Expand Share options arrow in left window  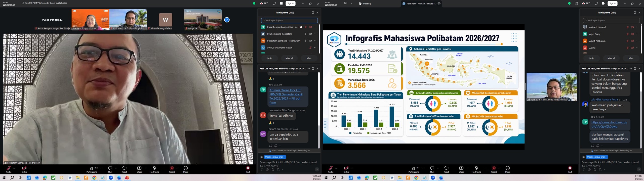click(146, 168)
